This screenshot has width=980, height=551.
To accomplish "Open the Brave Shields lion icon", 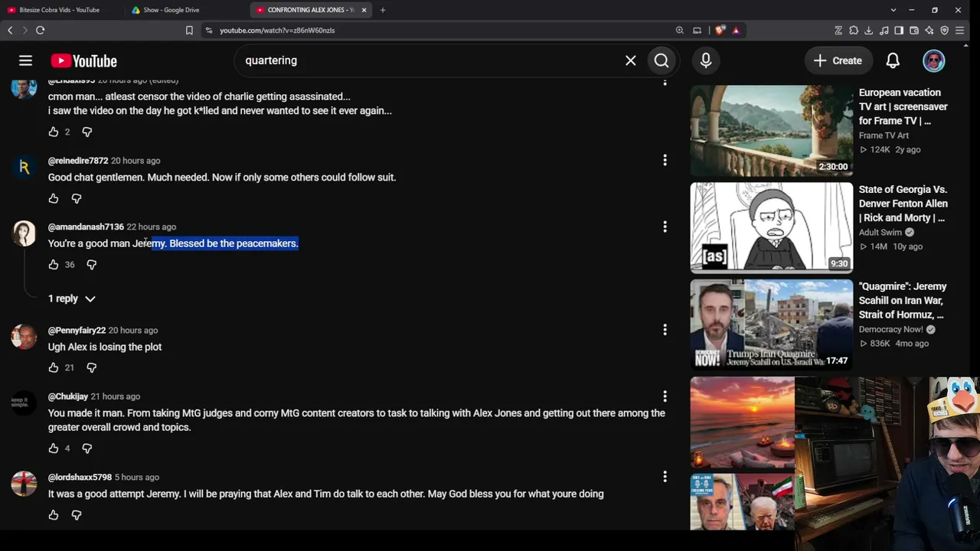I will [x=720, y=31].
